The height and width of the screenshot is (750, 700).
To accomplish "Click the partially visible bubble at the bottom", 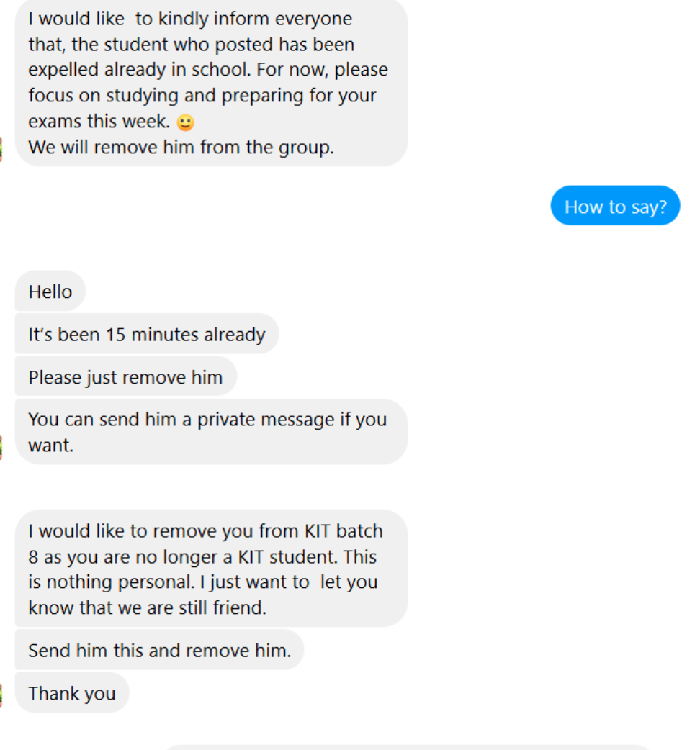I will click(x=408, y=747).
